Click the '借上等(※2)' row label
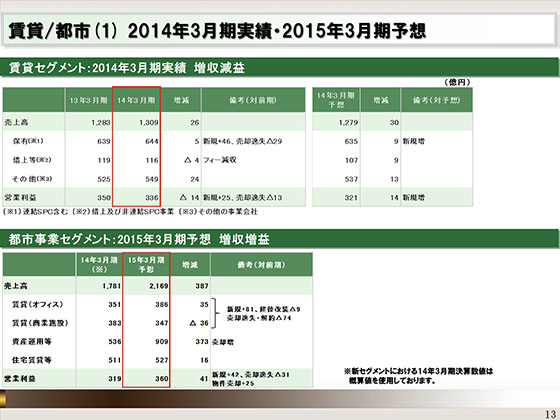Viewport: 560px width, 420px height. (x=32, y=160)
